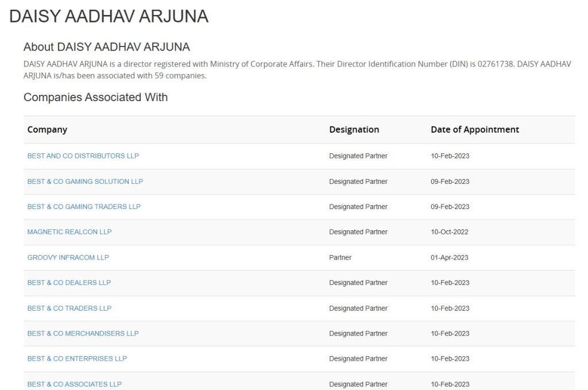
Task: Click the Partner designation for GROOVY INFRACOM
Action: pyautogui.click(x=340, y=257)
